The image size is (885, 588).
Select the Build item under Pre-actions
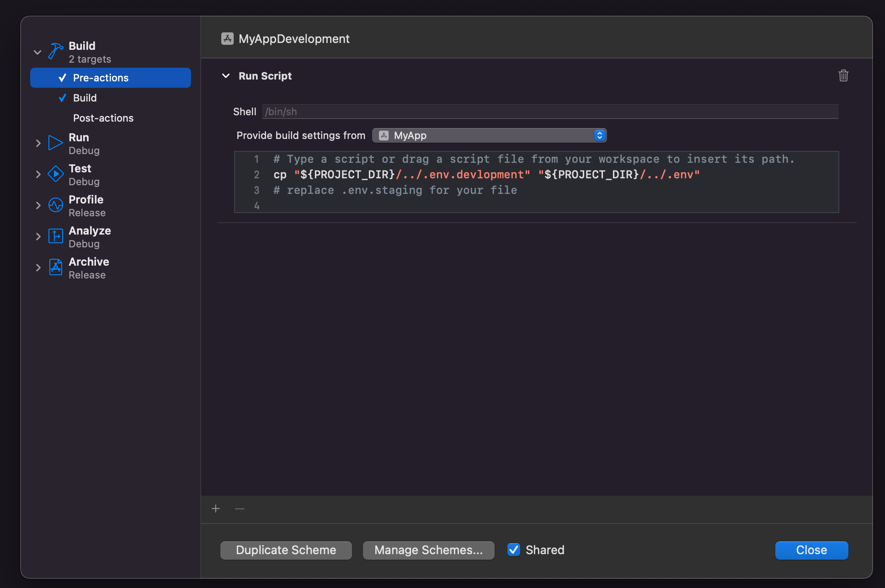(85, 98)
